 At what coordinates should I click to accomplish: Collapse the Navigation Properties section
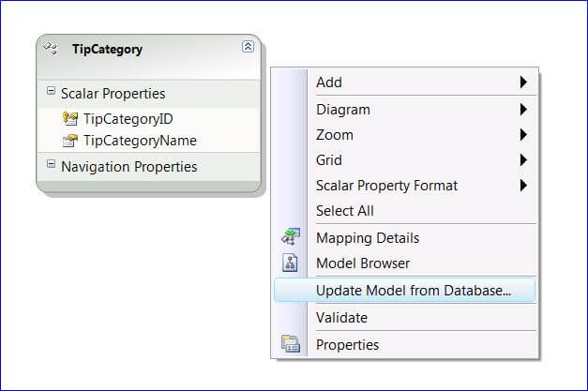pyautogui.click(x=51, y=163)
